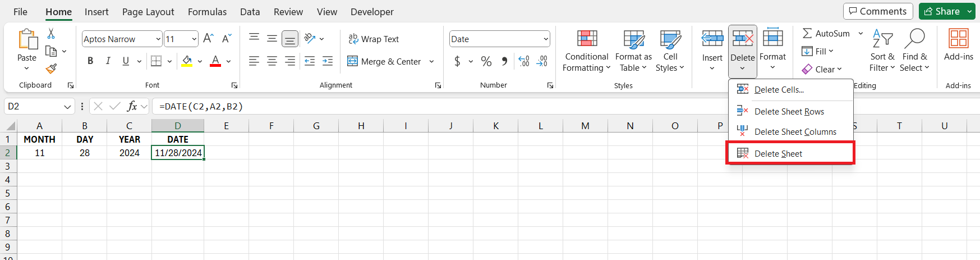Switch to the Formulas tab

tap(207, 12)
